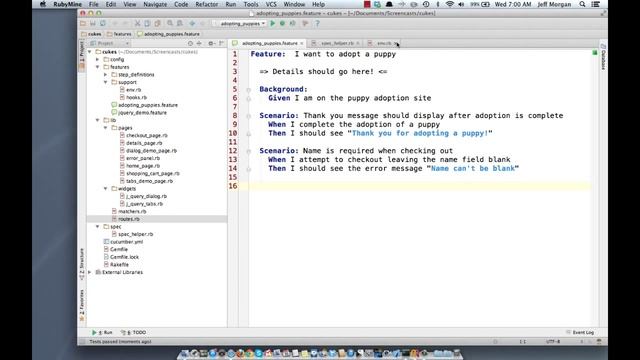
Task: Toggle the Project side tool window tab
Action: (x=82, y=55)
